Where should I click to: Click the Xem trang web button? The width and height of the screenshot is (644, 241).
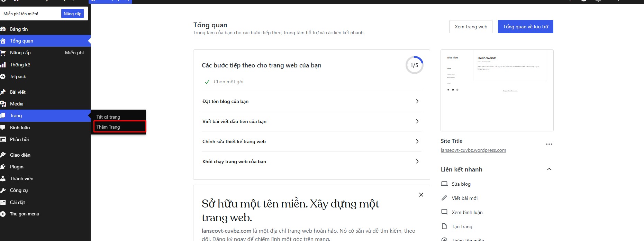[471, 27]
